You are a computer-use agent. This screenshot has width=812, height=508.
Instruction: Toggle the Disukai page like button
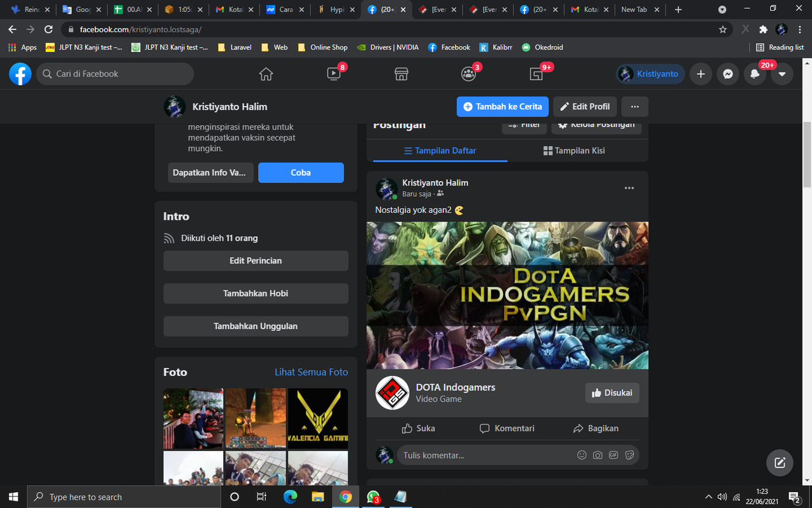[612, 393]
